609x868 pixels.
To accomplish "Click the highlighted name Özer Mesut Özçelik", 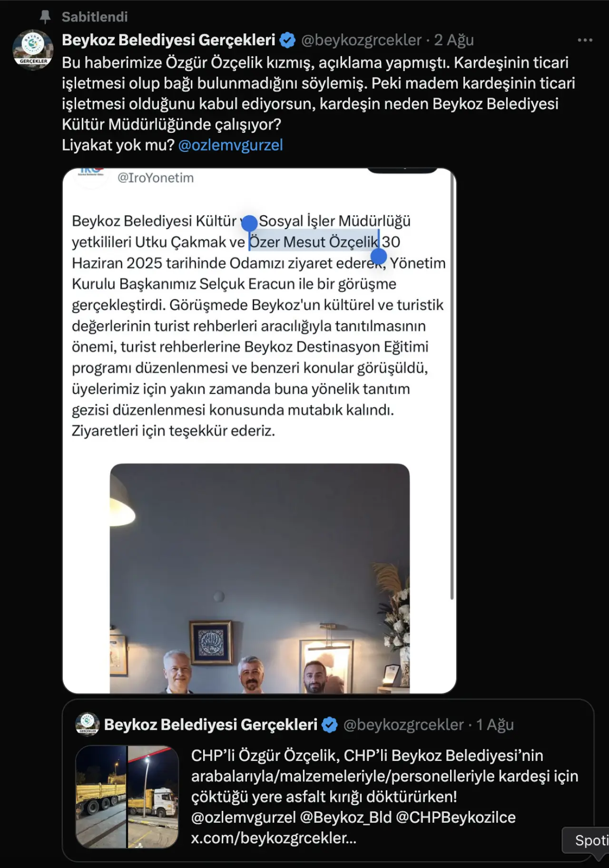I will (314, 242).
